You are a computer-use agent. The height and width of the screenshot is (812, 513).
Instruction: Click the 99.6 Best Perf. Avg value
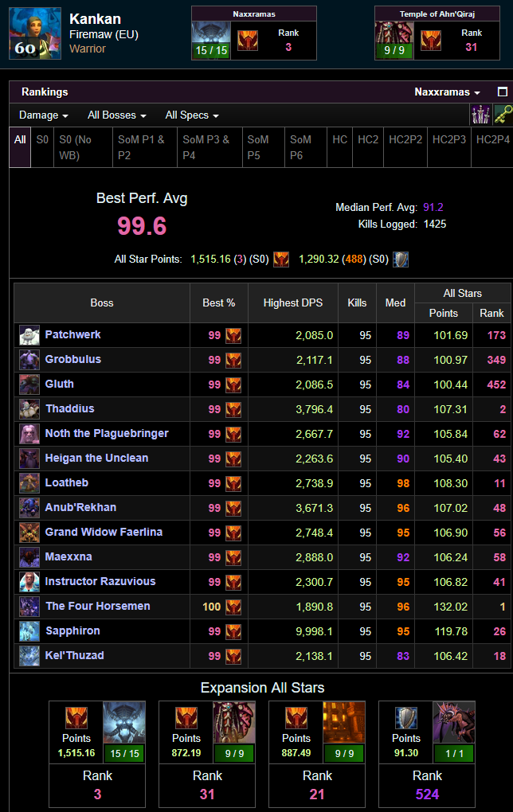click(x=142, y=226)
